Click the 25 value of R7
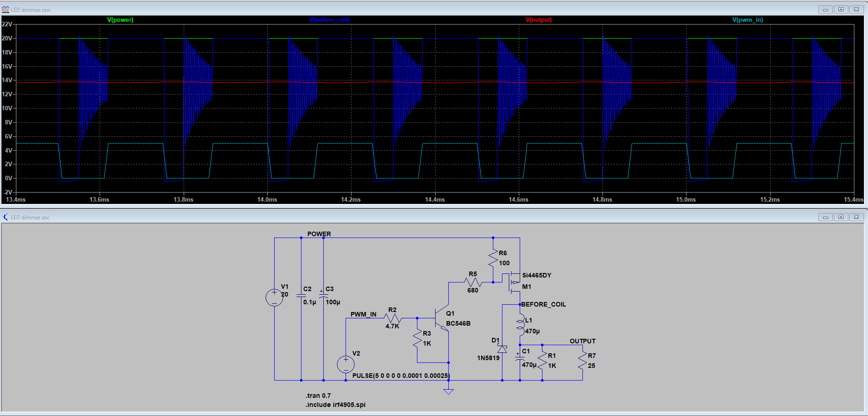Image resolution: width=868 pixels, height=416 pixels. 592,366
